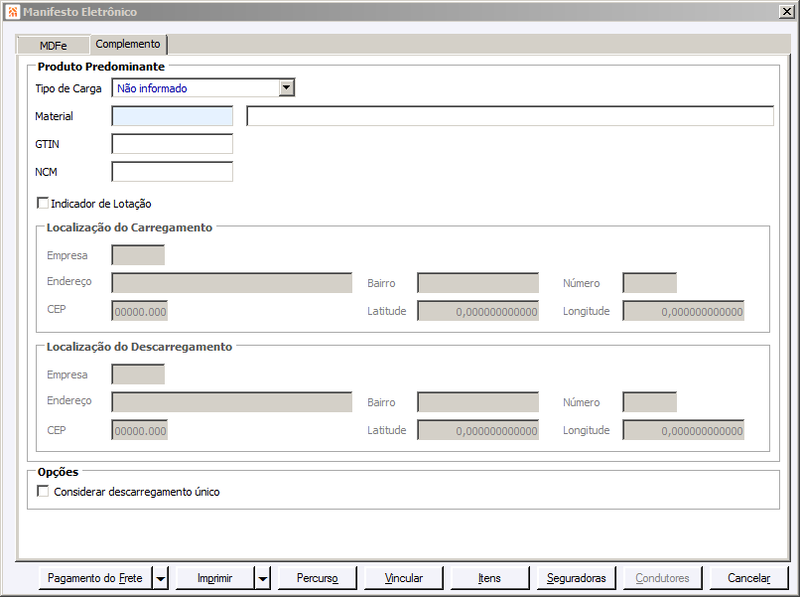This screenshot has width=800, height=597.
Task: Open the Imprimir dropdown arrow
Action: pyautogui.click(x=263, y=578)
